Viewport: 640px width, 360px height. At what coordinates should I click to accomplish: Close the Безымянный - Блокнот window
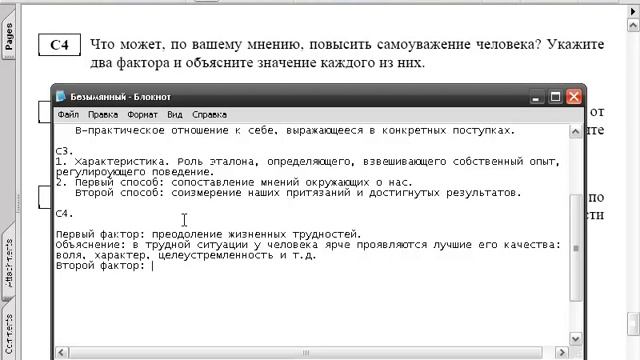(x=573, y=97)
